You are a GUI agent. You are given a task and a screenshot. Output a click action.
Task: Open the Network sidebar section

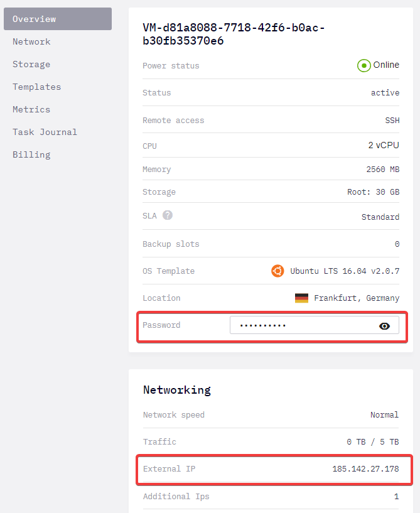click(x=31, y=41)
